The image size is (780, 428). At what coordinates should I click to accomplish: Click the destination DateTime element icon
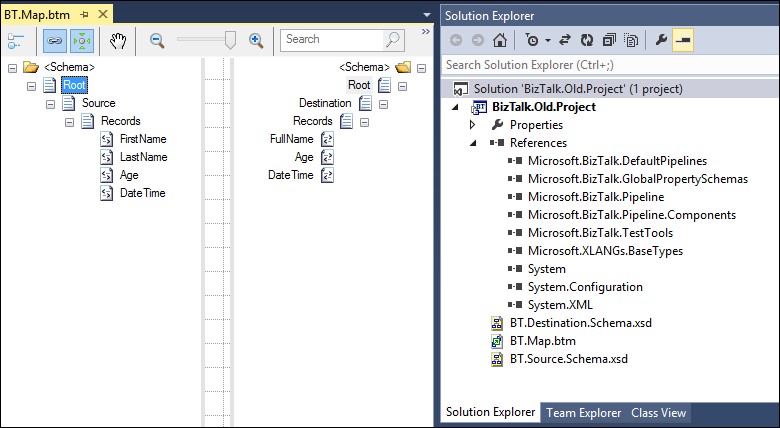pos(327,175)
